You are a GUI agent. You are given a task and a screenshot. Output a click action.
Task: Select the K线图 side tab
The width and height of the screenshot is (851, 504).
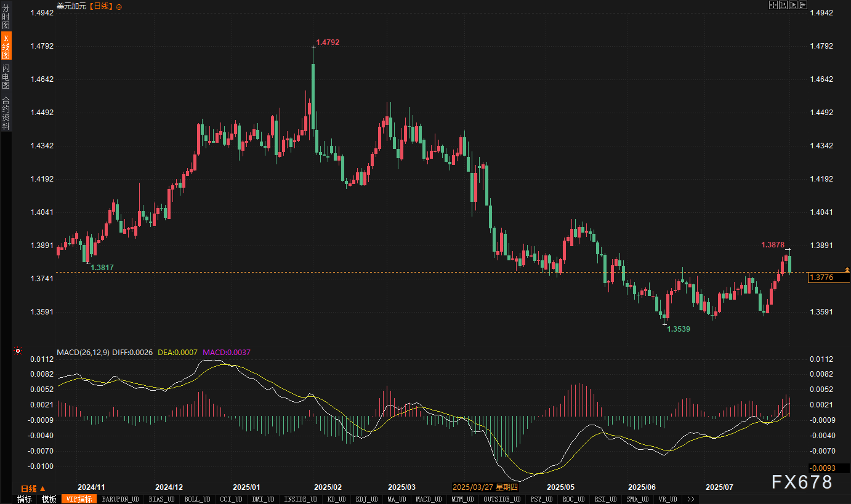6,47
